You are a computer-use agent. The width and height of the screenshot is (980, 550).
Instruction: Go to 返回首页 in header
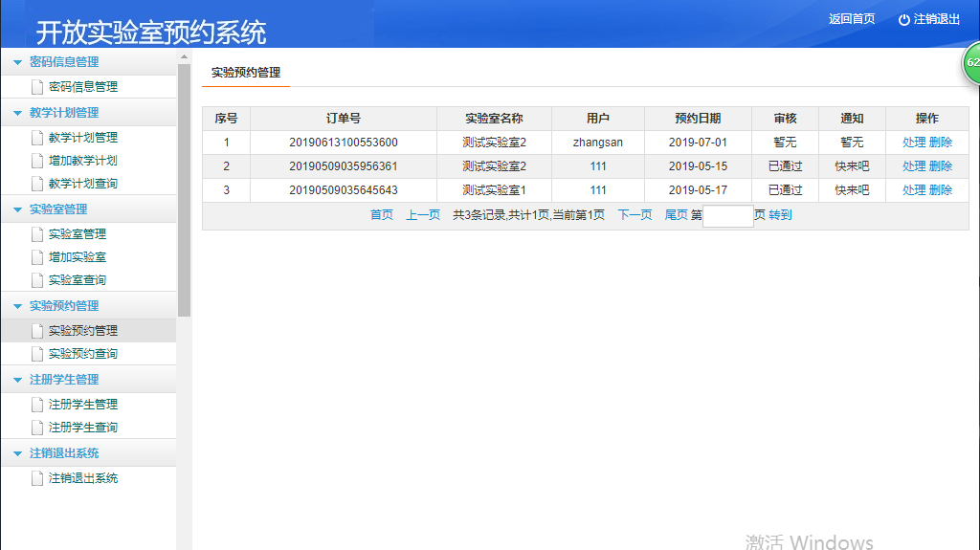[x=852, y=19]
